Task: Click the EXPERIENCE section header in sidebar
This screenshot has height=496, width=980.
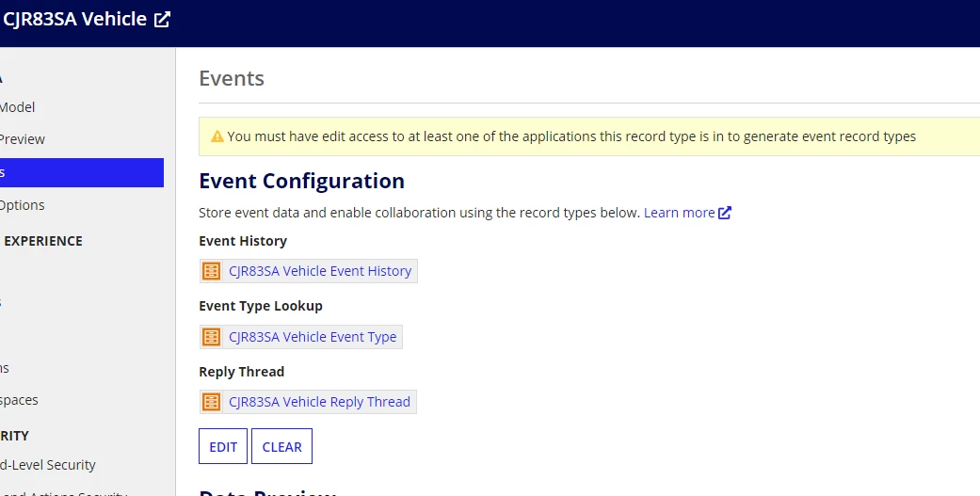Action: [x=42, y=241]
